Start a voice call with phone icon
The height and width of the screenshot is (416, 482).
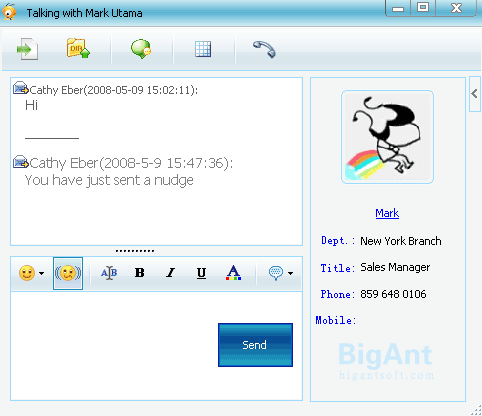(x=264, y=49)
